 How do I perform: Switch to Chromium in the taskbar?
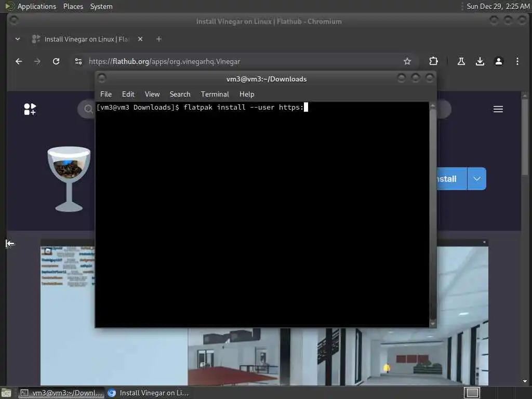[x=148, y=393]
